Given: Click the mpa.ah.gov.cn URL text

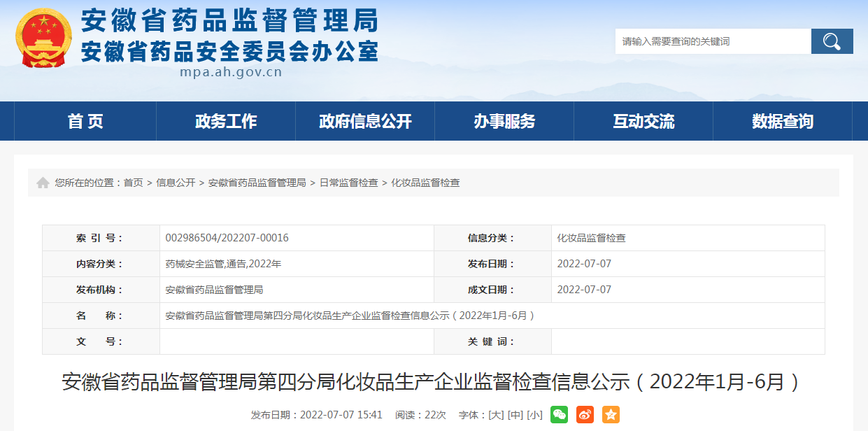Looking at the screenshot, I should [231, 71].
